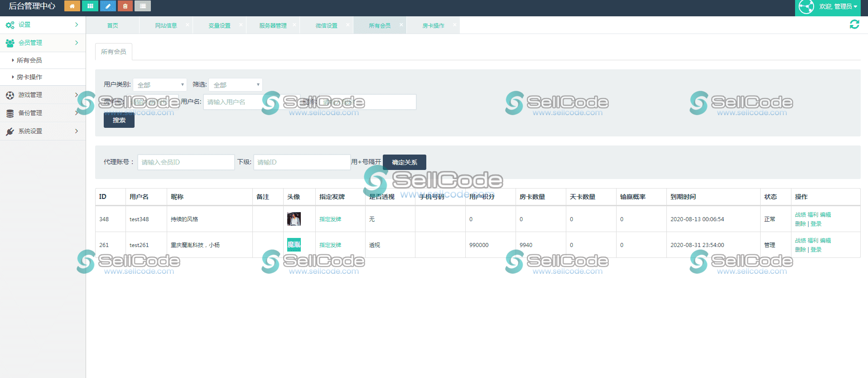Click the green refresh icon

pos(854,24)
